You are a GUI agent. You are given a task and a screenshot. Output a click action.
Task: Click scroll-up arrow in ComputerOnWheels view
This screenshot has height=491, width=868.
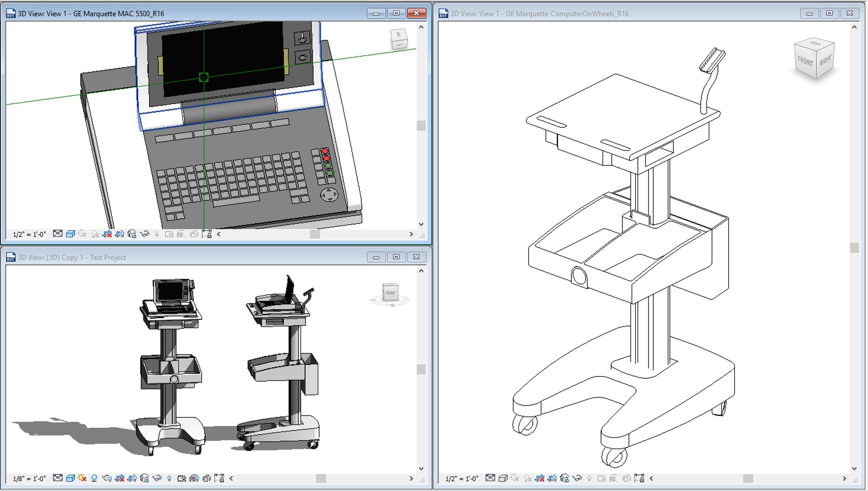pyautogui.click(x=854, y=27)
